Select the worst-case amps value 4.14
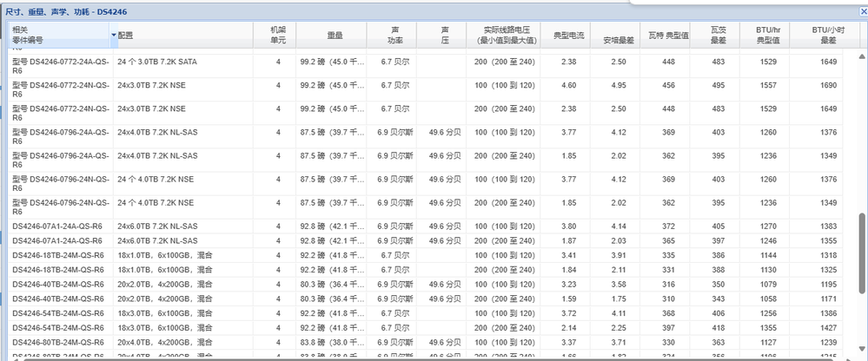This screenshot has width=868, height=361. tap(619, 226)
